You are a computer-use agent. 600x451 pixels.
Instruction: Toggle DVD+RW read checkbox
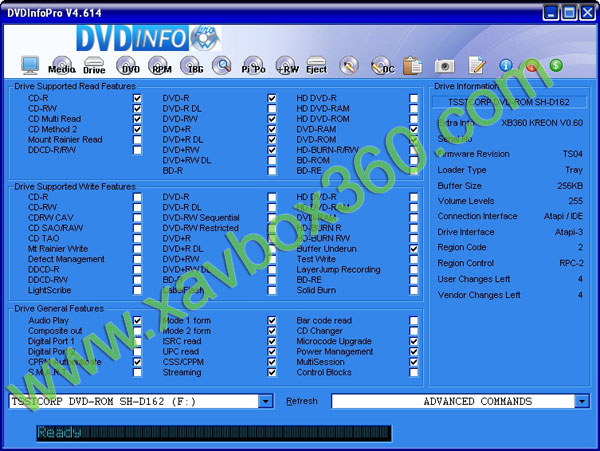[272, 150]
